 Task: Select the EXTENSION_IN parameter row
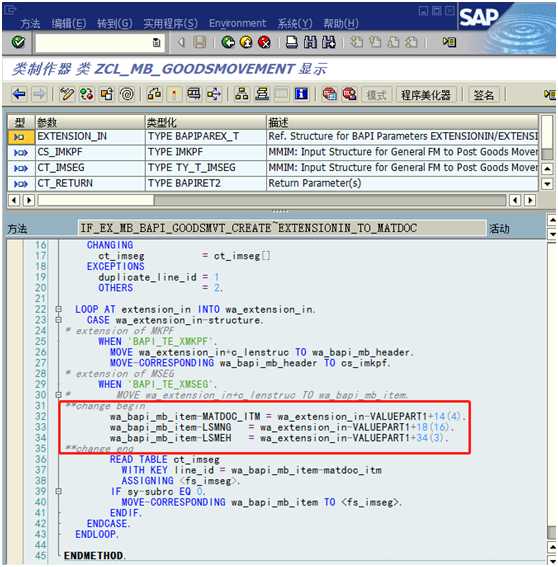273,136
